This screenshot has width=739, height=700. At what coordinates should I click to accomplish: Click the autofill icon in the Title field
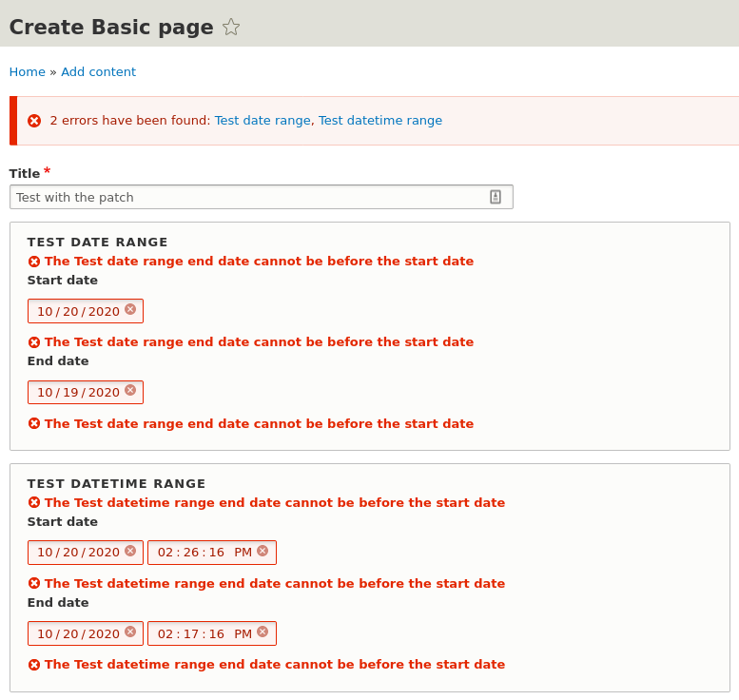tap(496, 197)
